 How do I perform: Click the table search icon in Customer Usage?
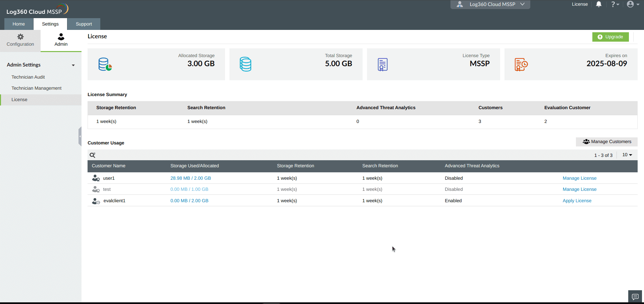tap(93, 155)
